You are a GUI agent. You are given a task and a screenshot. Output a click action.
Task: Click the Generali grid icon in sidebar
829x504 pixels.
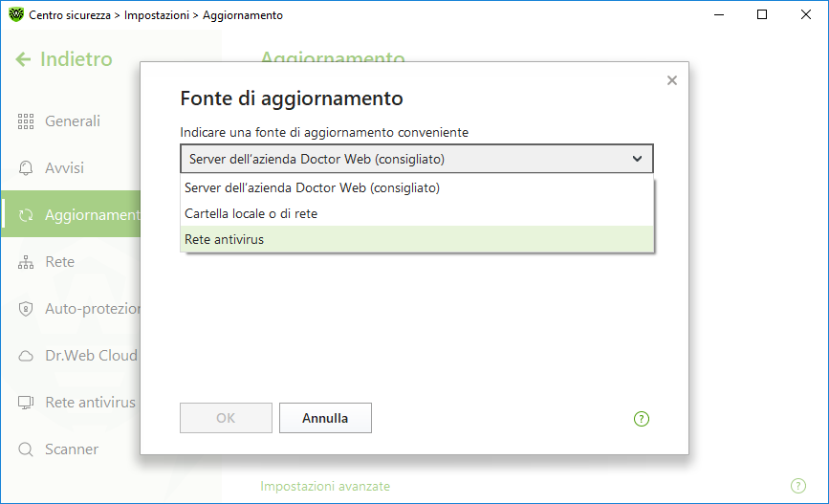[x=26, y=121]
